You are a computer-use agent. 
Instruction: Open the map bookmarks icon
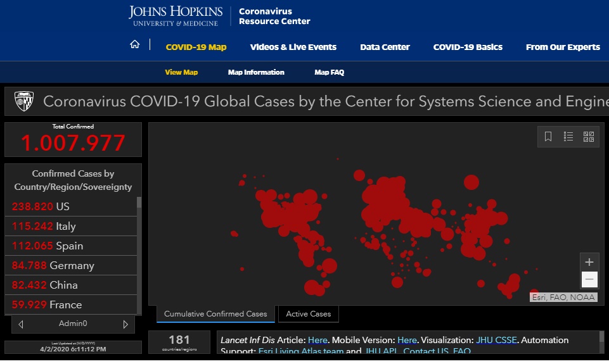click(x=549, y=137)
